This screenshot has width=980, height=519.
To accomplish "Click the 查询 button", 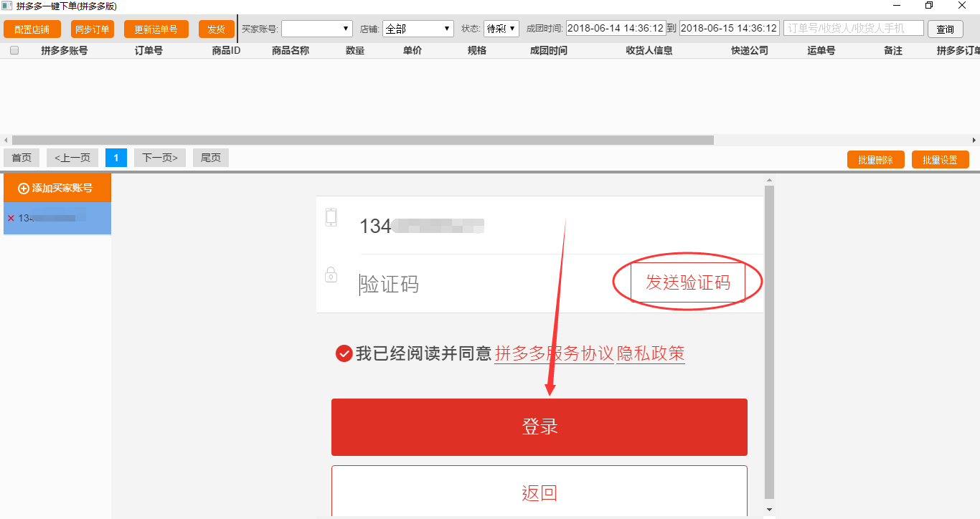I will [946, 29].
